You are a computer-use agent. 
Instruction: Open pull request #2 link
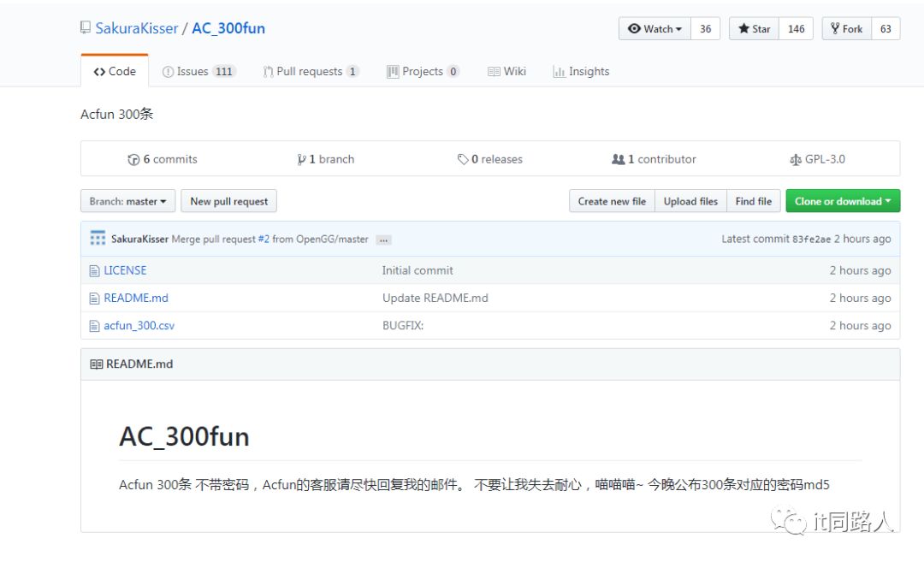[x=264, y=239]
